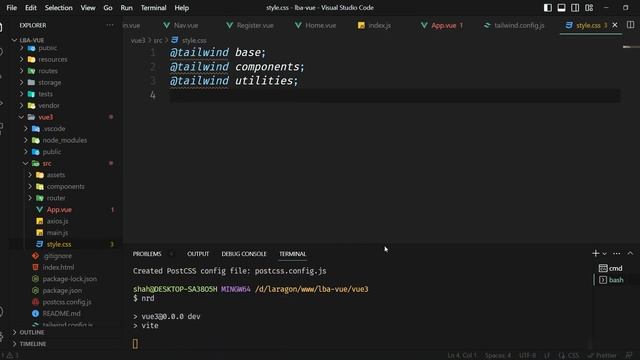
Task: Open the Edit menu
Action: 31,8
